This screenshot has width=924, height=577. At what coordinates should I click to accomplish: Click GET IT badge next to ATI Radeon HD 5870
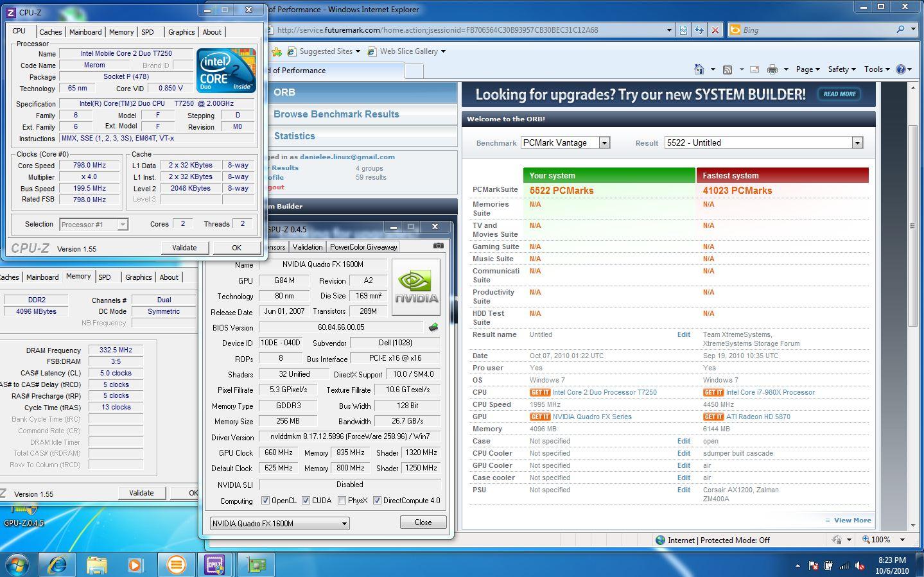(713, 417)
